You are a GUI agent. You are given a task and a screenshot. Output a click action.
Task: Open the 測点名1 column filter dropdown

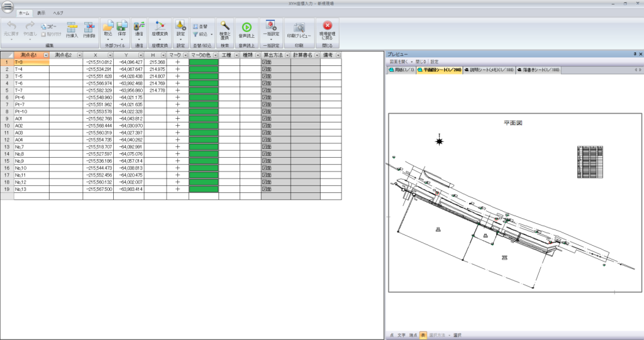coord(46,55)
